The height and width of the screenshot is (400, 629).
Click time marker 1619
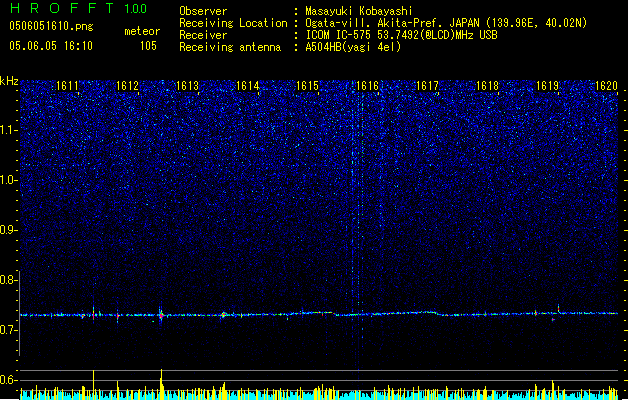[x=548, y=85]
